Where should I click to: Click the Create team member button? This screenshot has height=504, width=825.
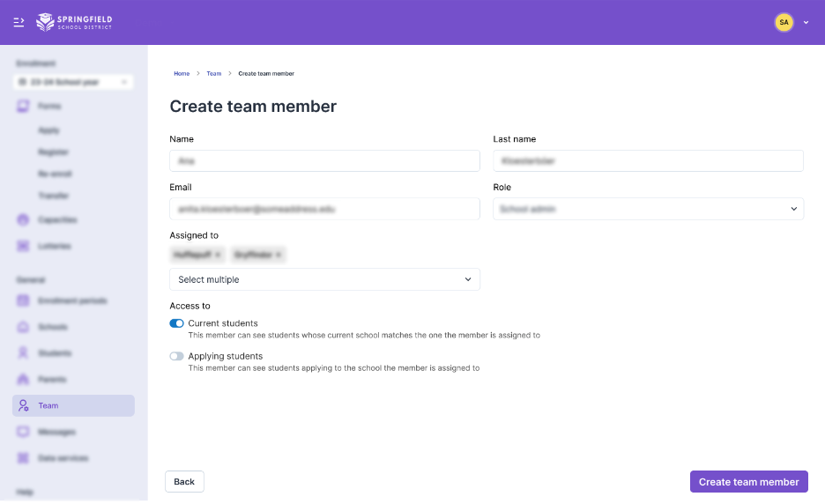click(x=748, y=482)
